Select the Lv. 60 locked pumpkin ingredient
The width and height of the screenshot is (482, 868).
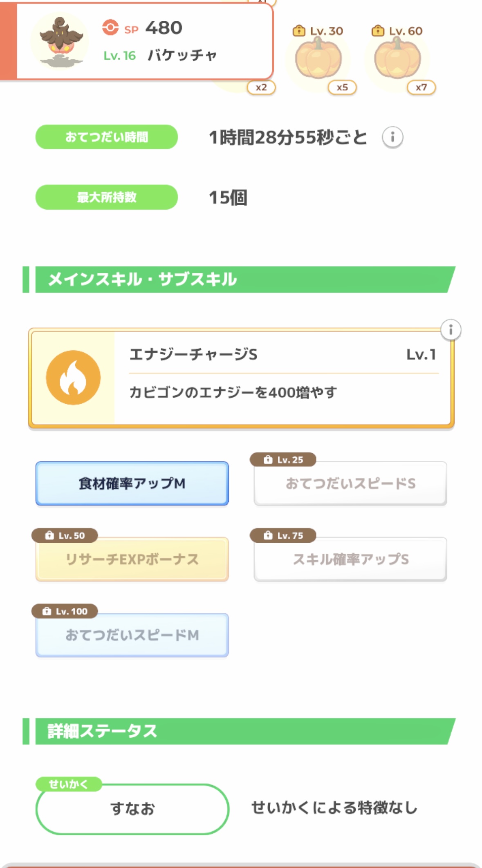coord(397,59)
